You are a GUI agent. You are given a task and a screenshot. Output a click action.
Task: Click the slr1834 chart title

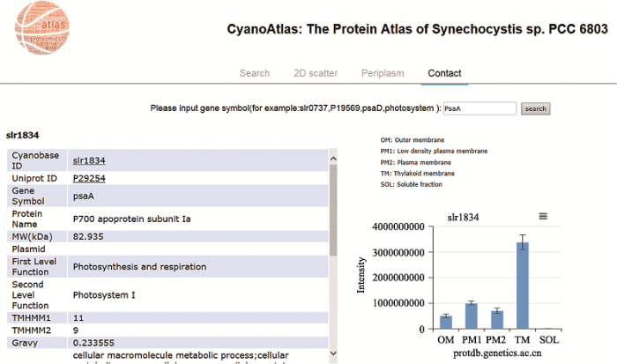pyautogui.click(x=463, y=217)
